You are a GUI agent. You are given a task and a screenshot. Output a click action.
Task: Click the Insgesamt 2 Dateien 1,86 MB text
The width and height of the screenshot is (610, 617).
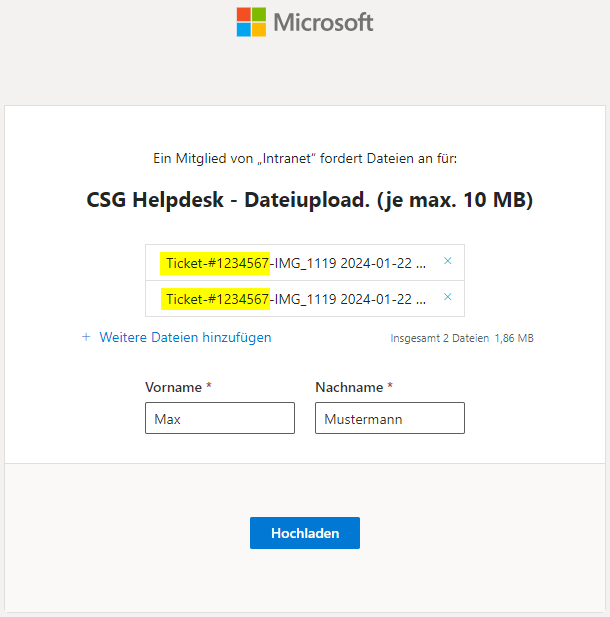pos(462,338)
